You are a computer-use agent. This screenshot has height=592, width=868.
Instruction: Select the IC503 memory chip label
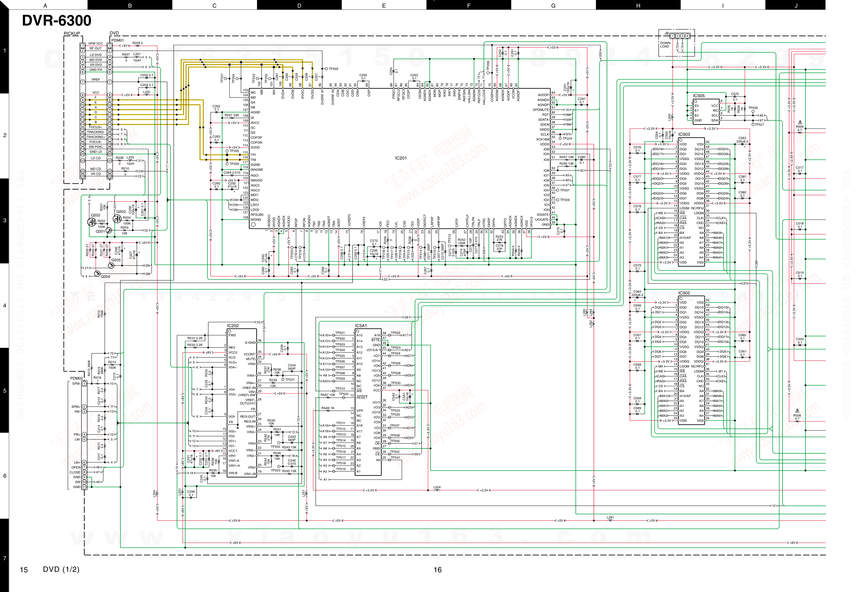coord(684,134)
